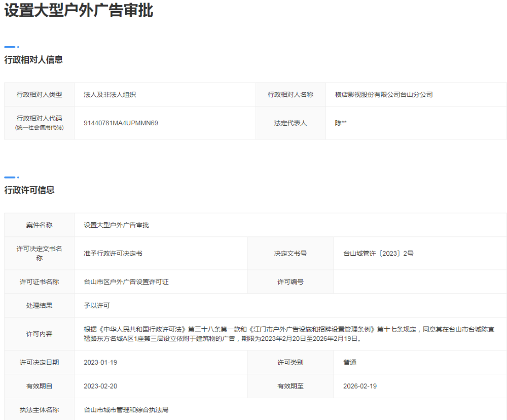Select the 许可内容 description text
Screen dimensions: 507x420
(x=289, y=334)
